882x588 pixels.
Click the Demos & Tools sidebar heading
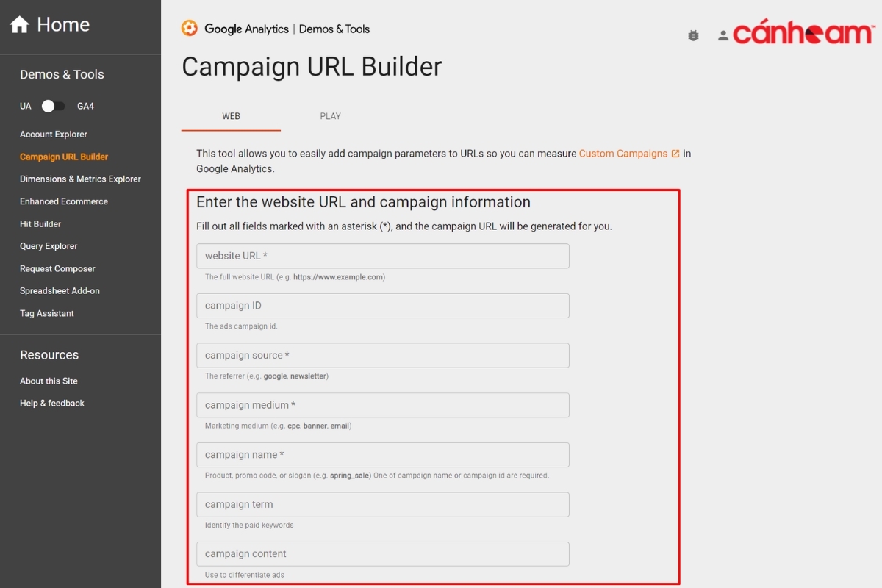click(62, 74)
